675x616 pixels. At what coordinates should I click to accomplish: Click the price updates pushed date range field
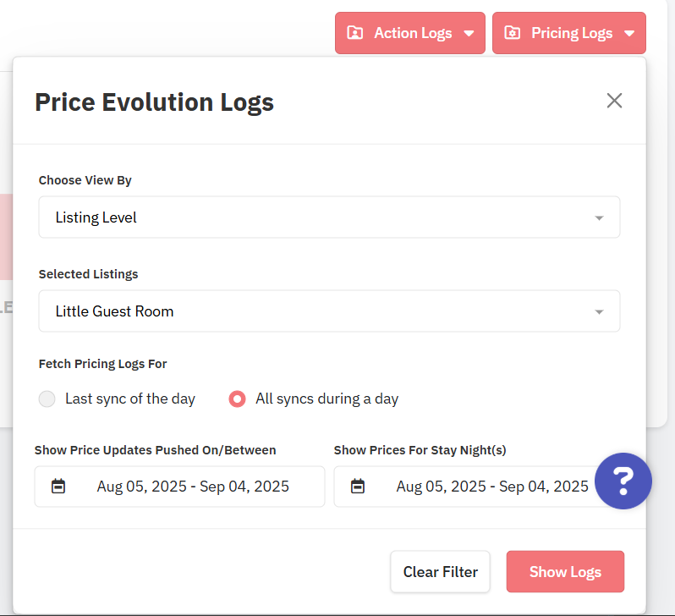(x=193, y=487)
